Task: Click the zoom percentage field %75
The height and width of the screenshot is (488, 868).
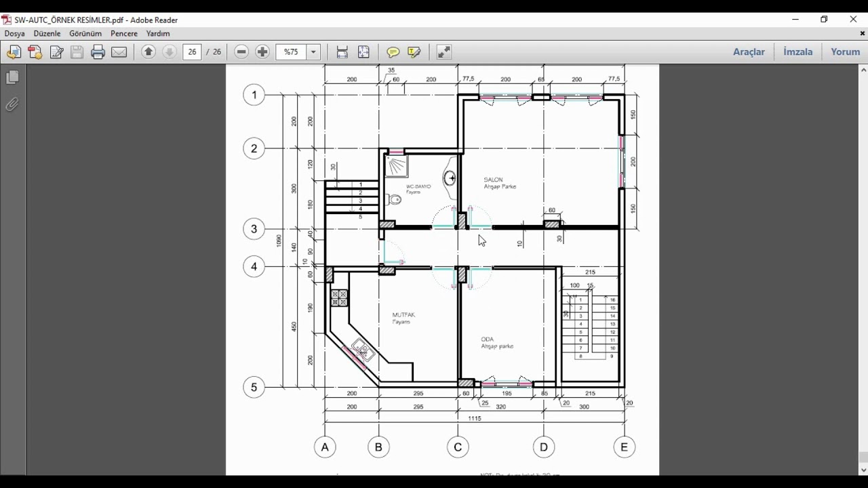Action: coord(292,52)
